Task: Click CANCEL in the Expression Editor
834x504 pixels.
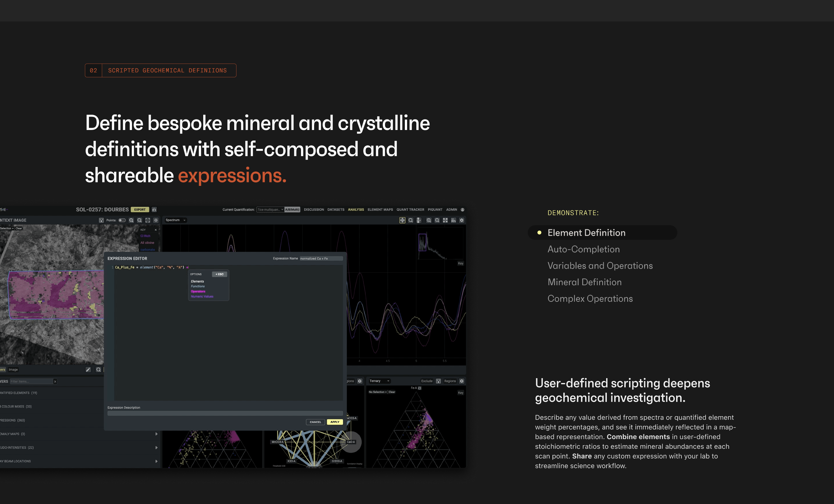Action: pyautogui.click(x=315, y=422)
